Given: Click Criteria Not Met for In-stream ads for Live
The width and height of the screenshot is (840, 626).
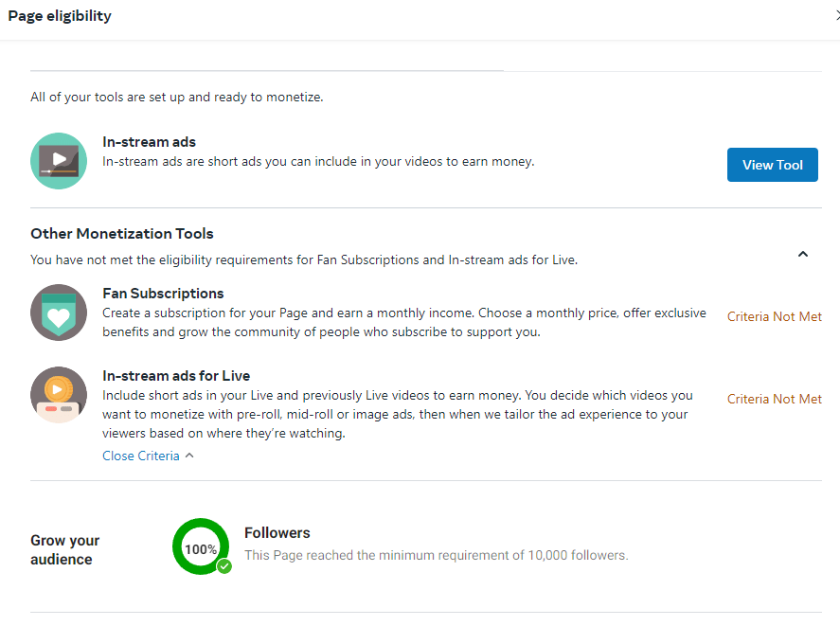Looking at the screenshot, I should click(774, 400).
